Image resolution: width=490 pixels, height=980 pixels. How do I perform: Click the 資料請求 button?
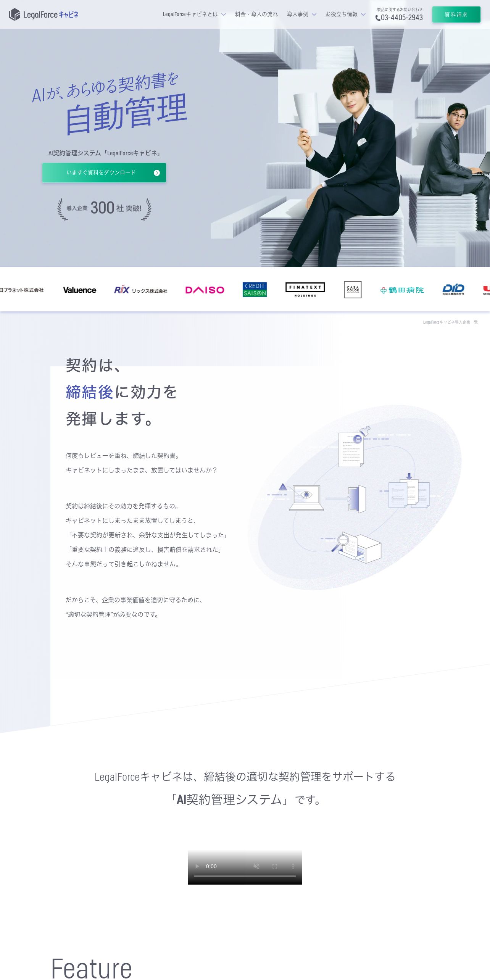(x=456, y=15)
